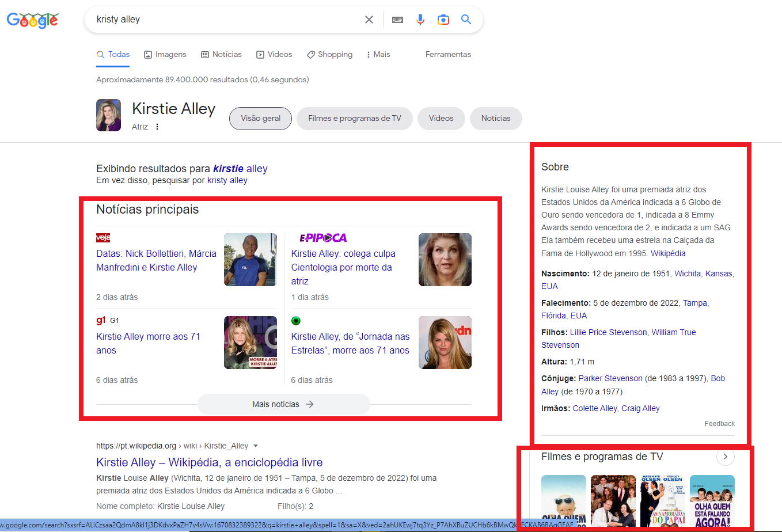The image size is (782, 532).
Task: Click the Kansas link
Action: tap(719, 273)
